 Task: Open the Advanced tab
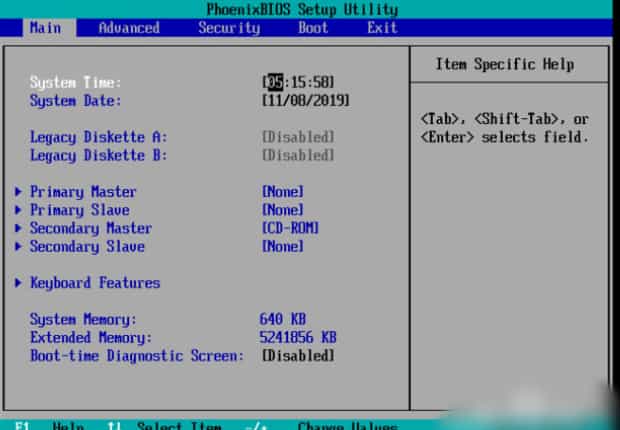pyautogui.click(x=129, y=28)
